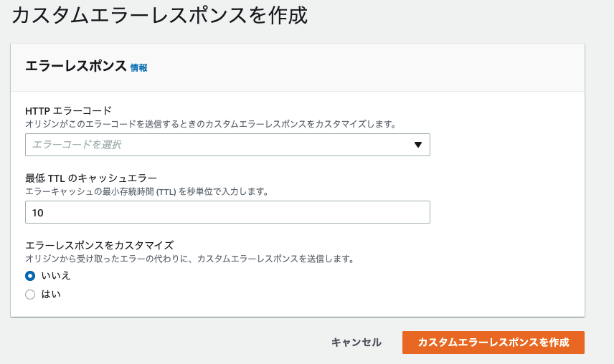Click the エラーコードを選択 placeholder text

(x=77, y=145)
